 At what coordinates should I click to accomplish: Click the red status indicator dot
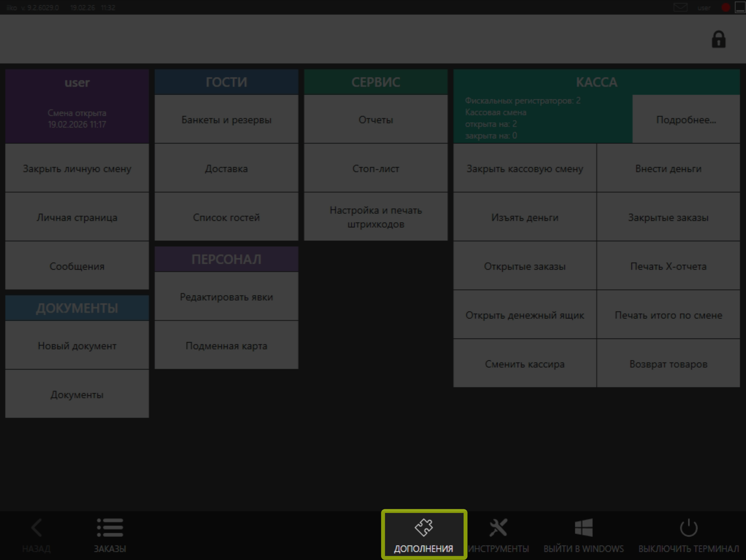pyautogui.click(x=726, y=8)
